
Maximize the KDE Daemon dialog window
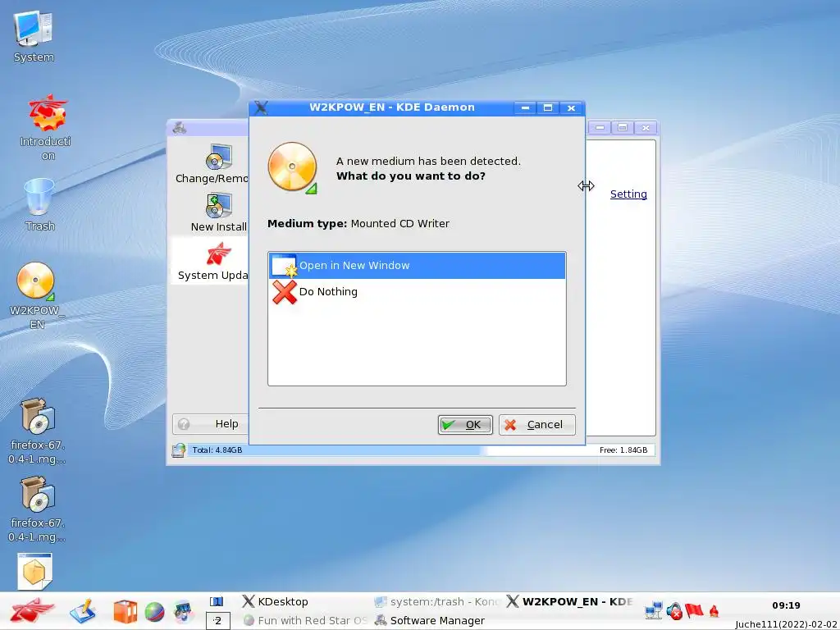click(x=547, y=107)
